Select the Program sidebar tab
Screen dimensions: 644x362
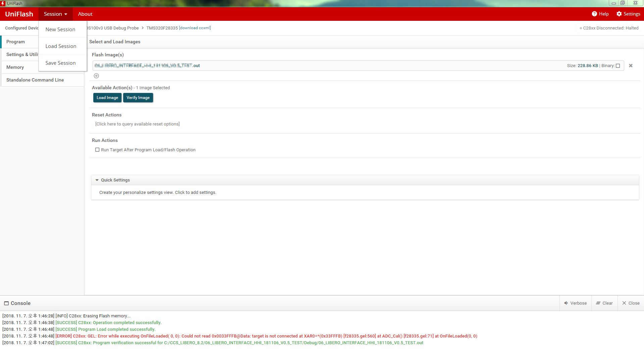[20, 42]
